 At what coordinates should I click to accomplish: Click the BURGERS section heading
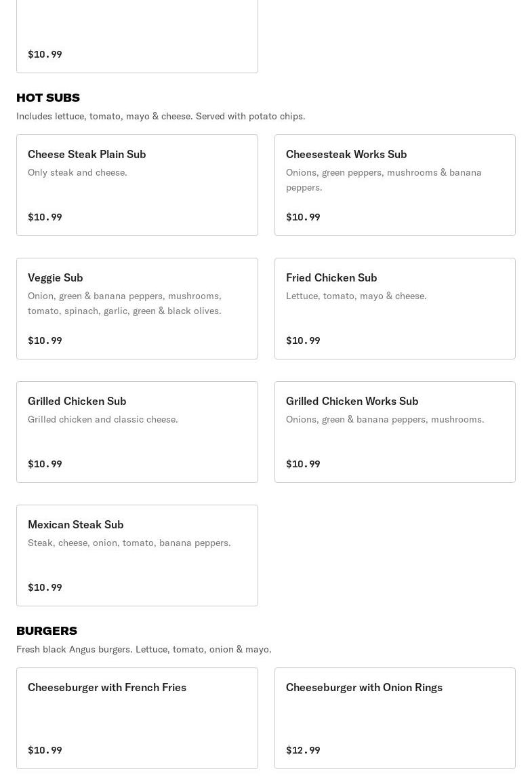click(x=47, y=631)
